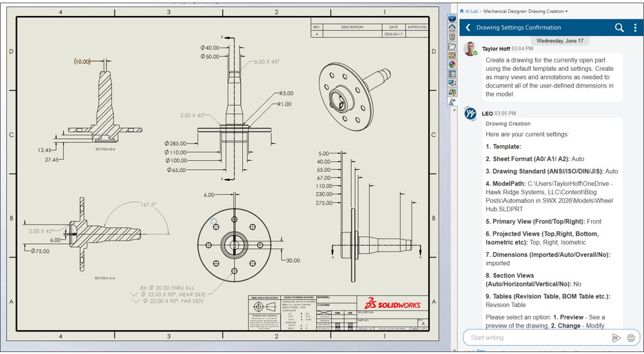This screenshot has width=644, height=354.
Task: Click '8. Section Views' setting line
Action: (533, 280)
